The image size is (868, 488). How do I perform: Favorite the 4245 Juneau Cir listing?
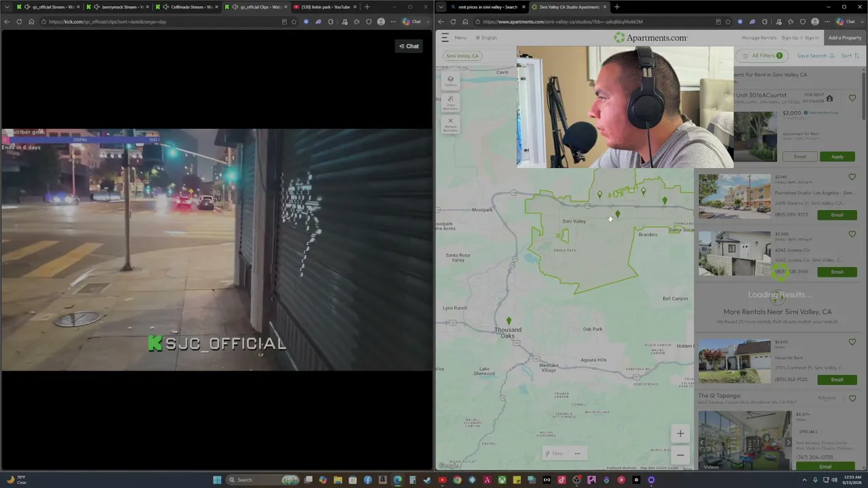tap(852, 234)
